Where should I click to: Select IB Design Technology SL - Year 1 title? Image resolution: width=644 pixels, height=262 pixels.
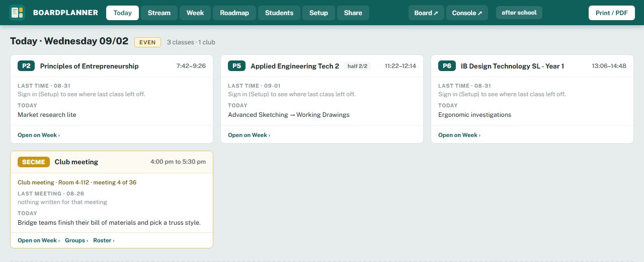pos(512,66)
